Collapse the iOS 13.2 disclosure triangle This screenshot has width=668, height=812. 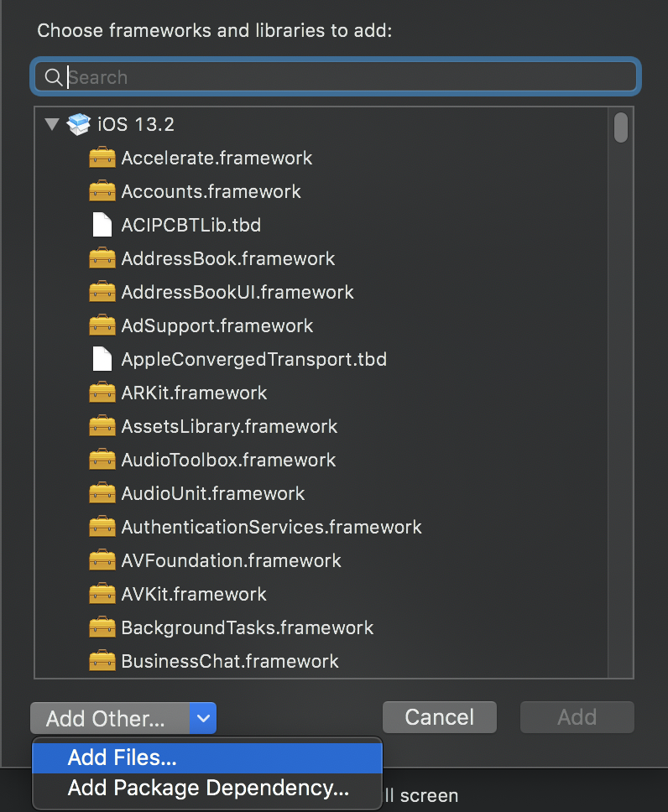[52, 124]
